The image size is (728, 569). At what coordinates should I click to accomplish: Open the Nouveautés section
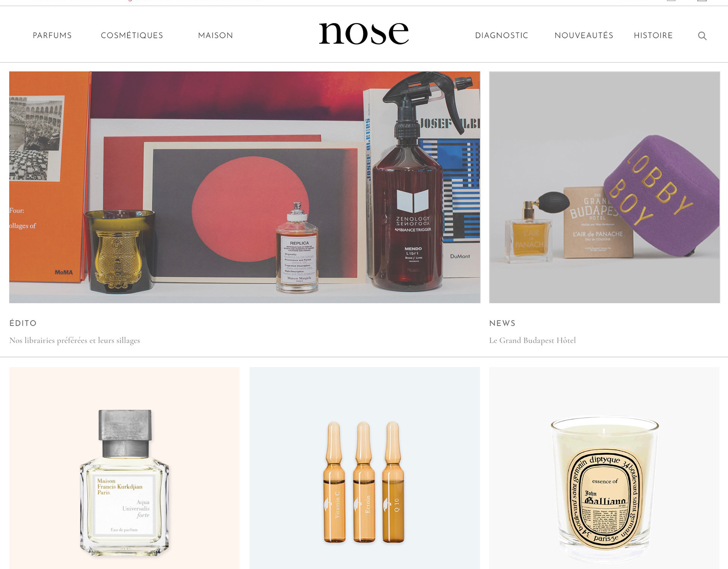584,35
